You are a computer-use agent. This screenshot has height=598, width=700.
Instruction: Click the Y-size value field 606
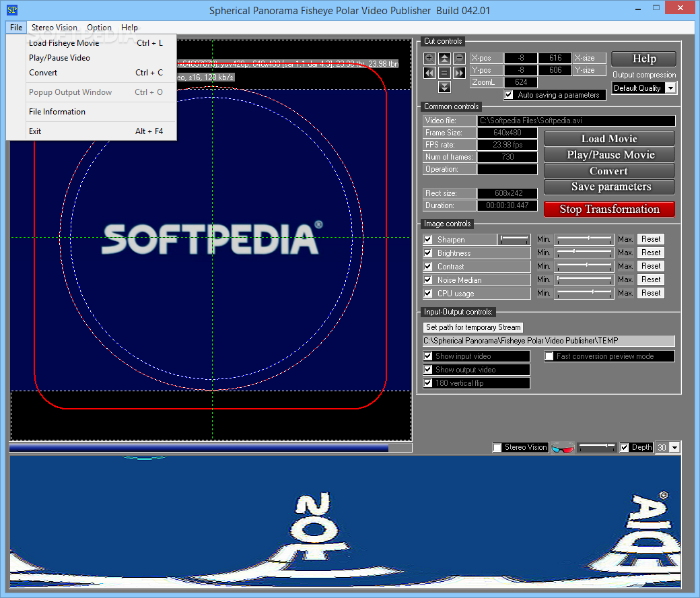[x=555, y=70]
